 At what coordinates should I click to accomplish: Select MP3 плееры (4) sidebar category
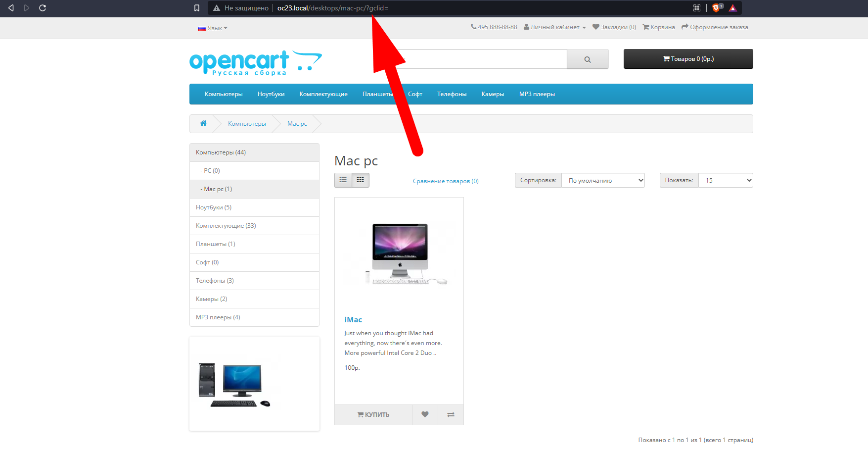point(254,317)
